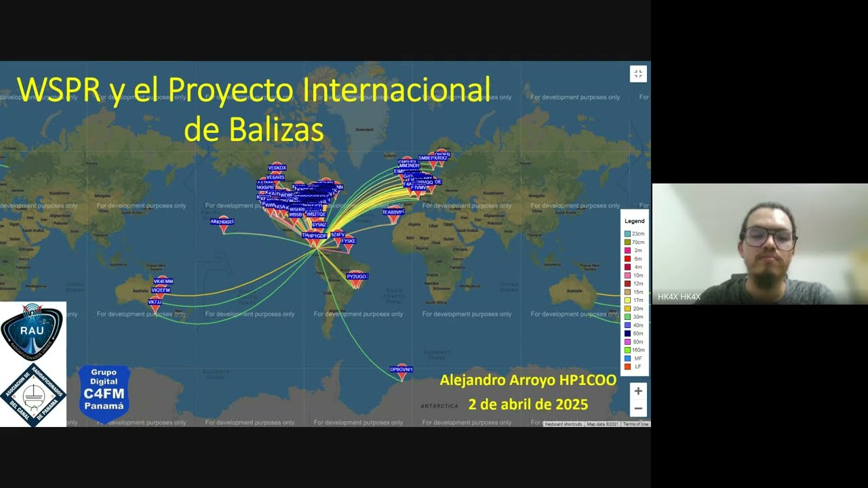This screenshot has height=488, width=868.
Task: Open the Keyboard shortcuts link on map
Action: coord(564,424)
